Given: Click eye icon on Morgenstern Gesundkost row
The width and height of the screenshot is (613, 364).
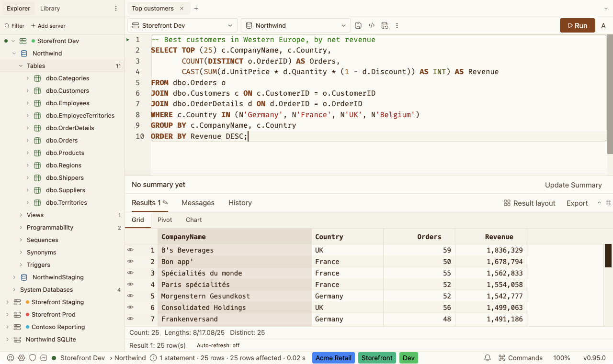Looking at the screenshot, I should point(130,296).
